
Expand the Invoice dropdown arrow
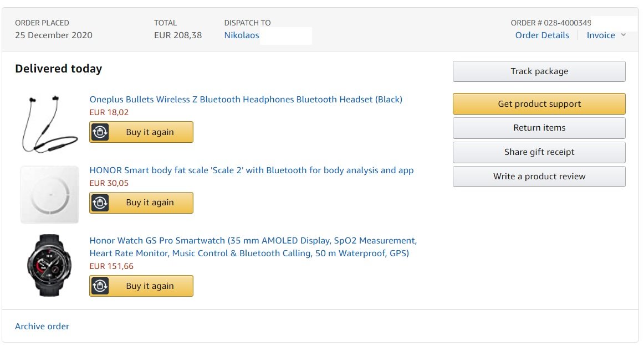coord(623,35)
